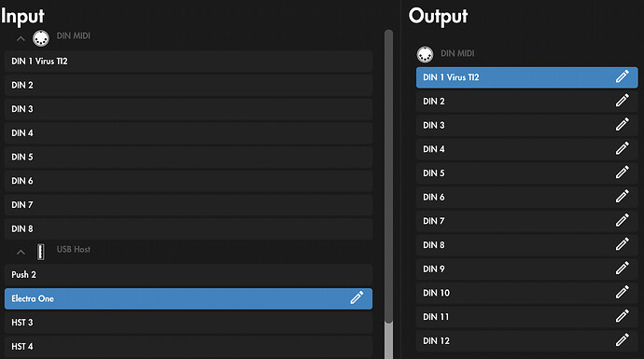Select input DIN 4
644x359 pixels.
point(189,133)
